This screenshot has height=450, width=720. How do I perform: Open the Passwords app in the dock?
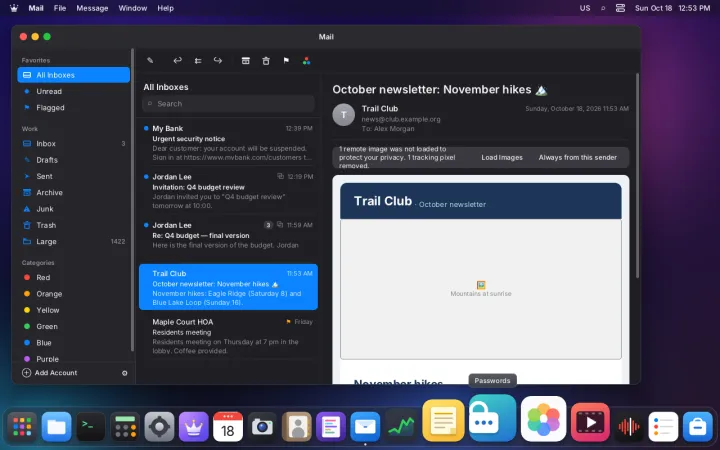point(492,418)
